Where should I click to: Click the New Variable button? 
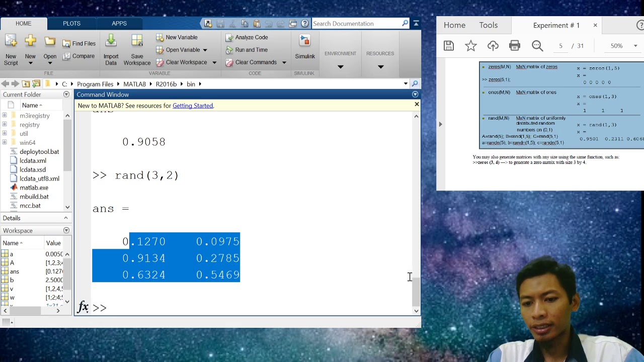point(177,37)
